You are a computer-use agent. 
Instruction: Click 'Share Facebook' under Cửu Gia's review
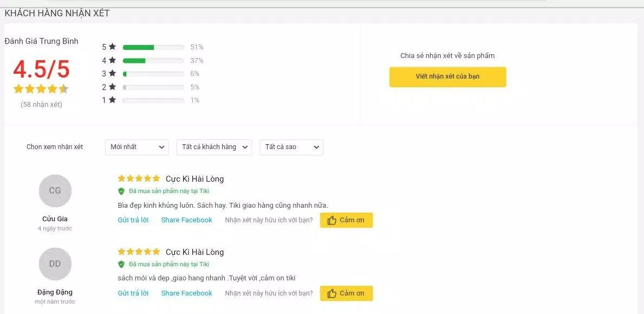click(x=186, y=220)
